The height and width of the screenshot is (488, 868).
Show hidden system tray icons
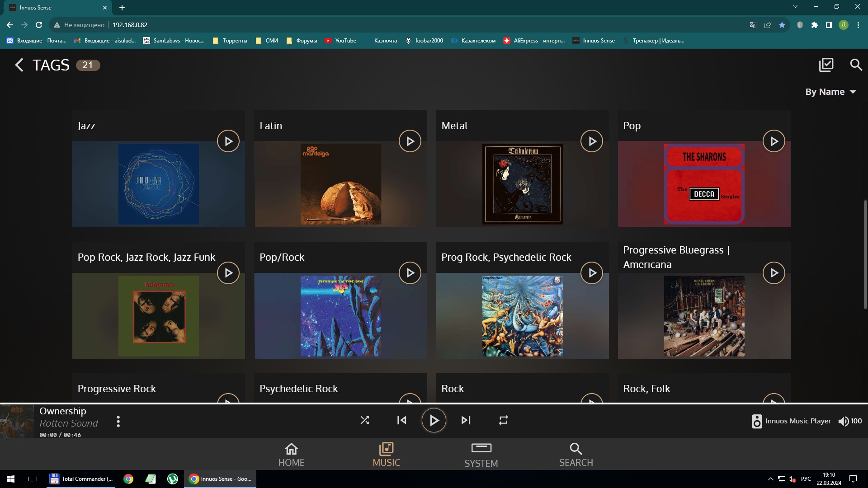(x=770, y=479)
